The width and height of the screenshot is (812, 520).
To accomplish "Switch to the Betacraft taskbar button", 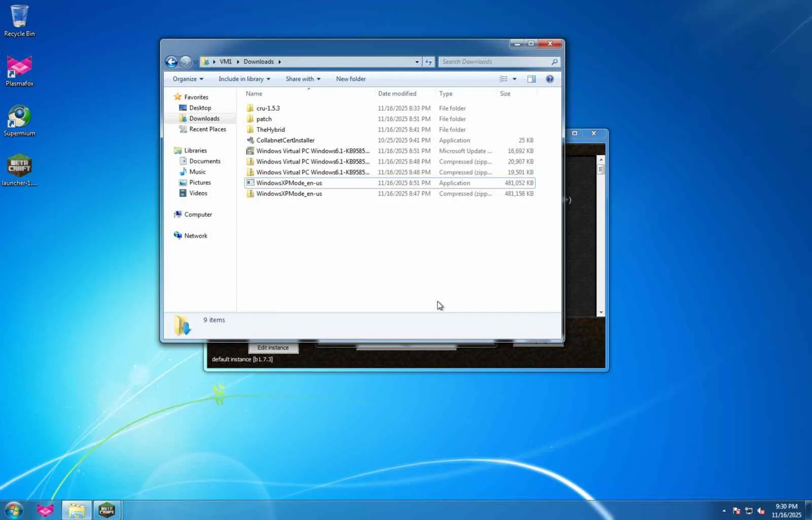I will pos(107,510).
